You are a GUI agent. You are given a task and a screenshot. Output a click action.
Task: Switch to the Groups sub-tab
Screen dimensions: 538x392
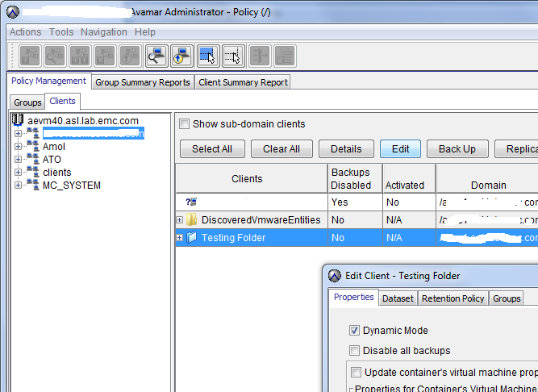click(27, 102)
